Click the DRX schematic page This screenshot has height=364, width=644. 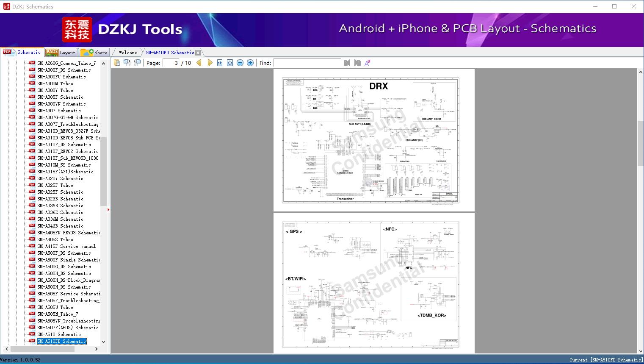(374, 140)
